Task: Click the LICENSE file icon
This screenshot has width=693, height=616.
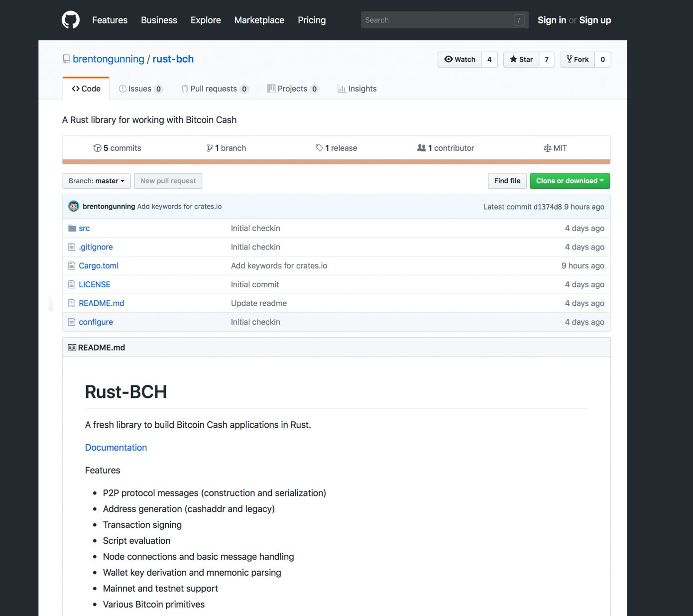Action: (x=72, y=284)
